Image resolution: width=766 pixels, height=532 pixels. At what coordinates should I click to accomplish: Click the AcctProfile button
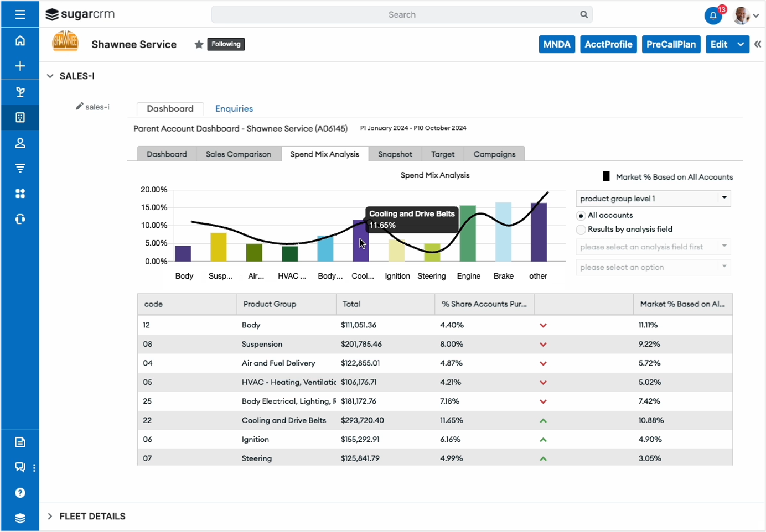(x=608, y=44)
